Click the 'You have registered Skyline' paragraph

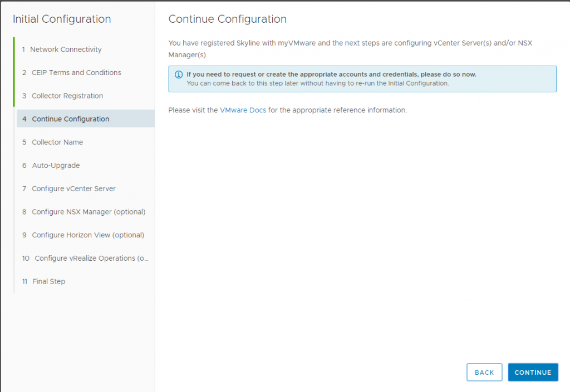click(x=350, y=48)
